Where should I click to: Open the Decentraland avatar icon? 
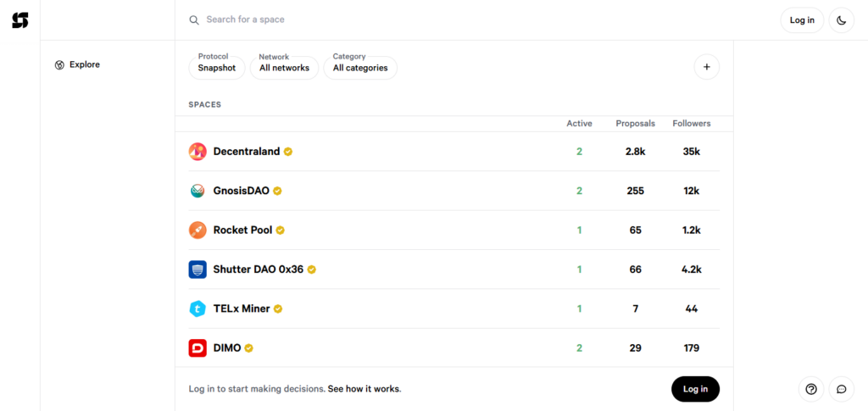(x=198, y=152)
